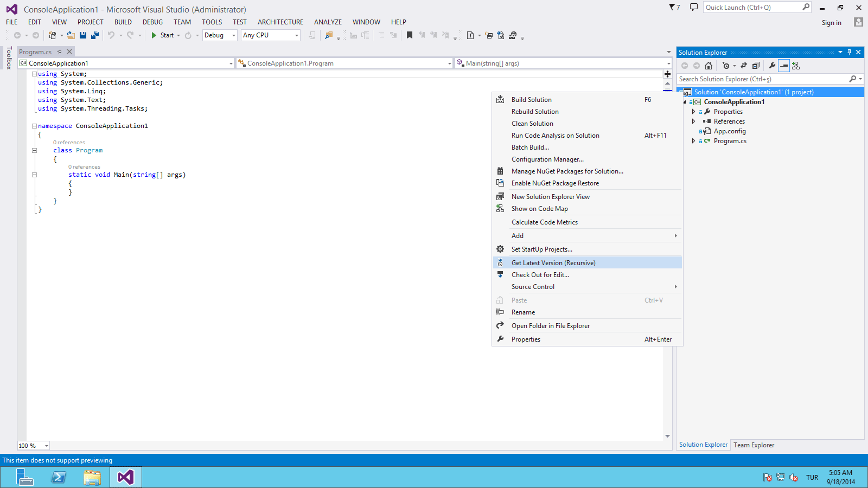Click the Sync with Active Document icon
The height and width of the screenshot is (488, 868).
pyautogui.click(x=744, y=66)
